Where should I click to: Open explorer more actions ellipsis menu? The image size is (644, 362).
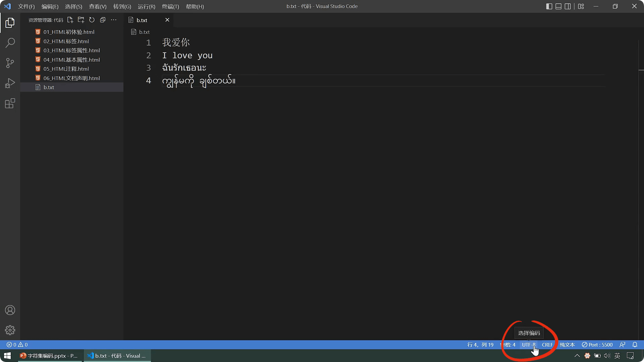[114, 20]
